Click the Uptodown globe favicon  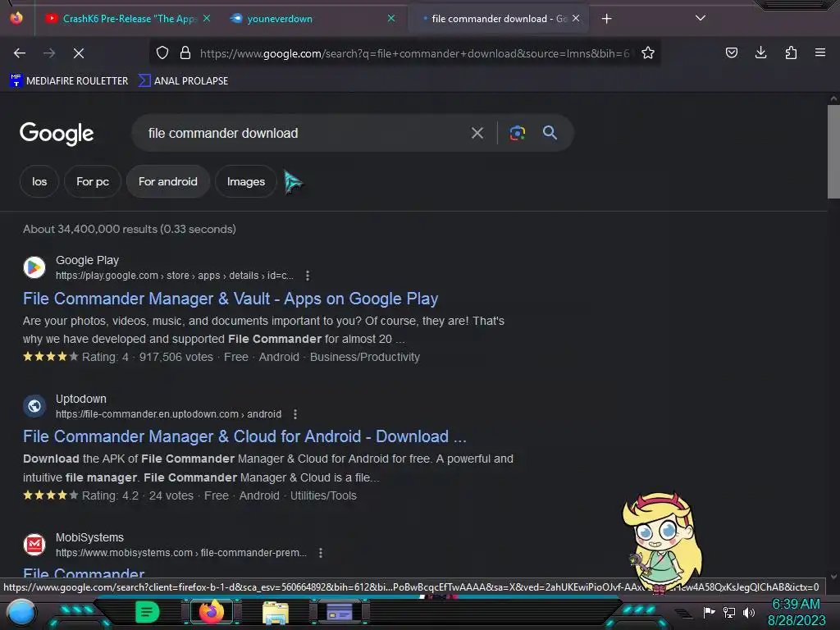pos(34,406)
